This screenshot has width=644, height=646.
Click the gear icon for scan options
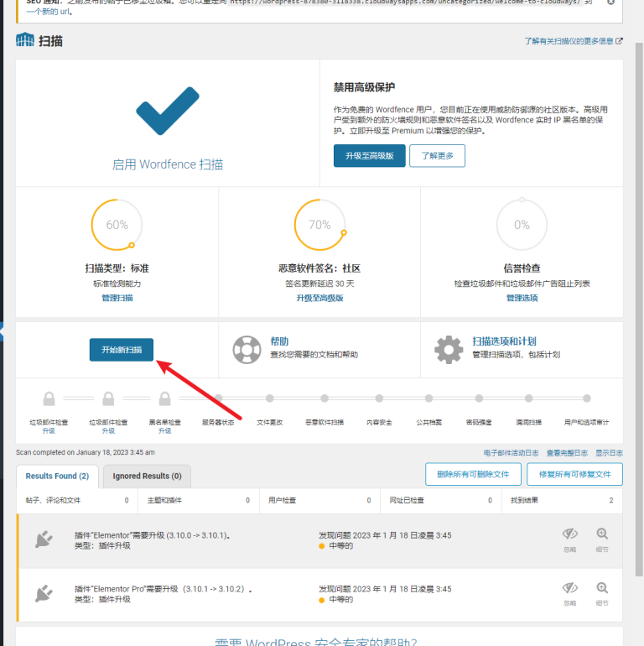[x=449, y=350]
